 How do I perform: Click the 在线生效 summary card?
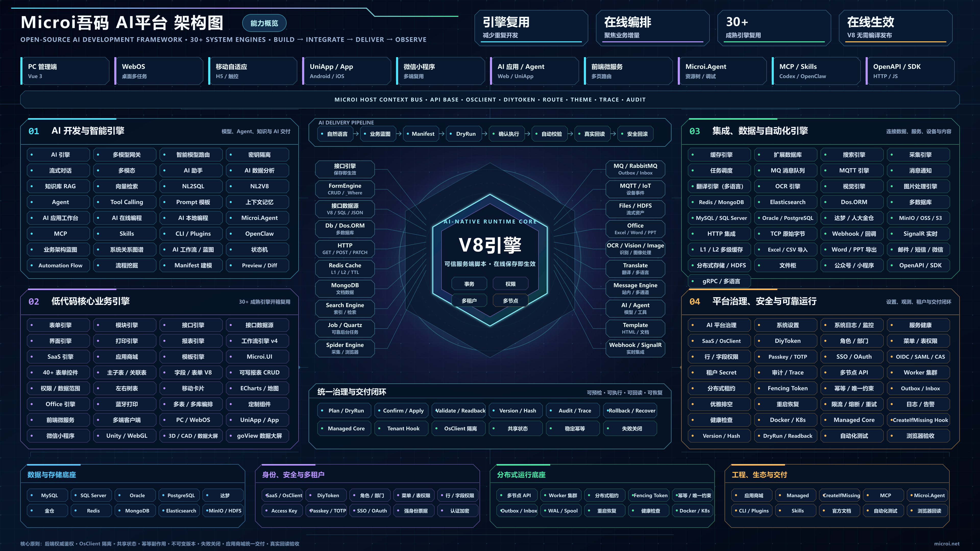click(896, 28)
